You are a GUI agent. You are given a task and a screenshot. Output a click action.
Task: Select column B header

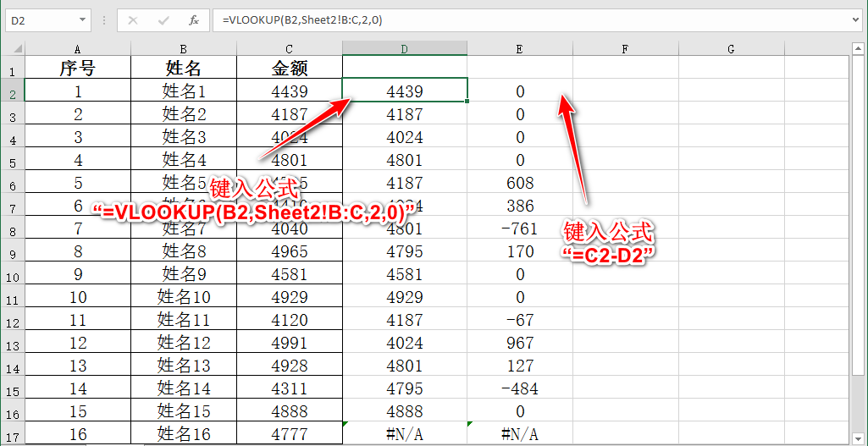tap(183, 49)
